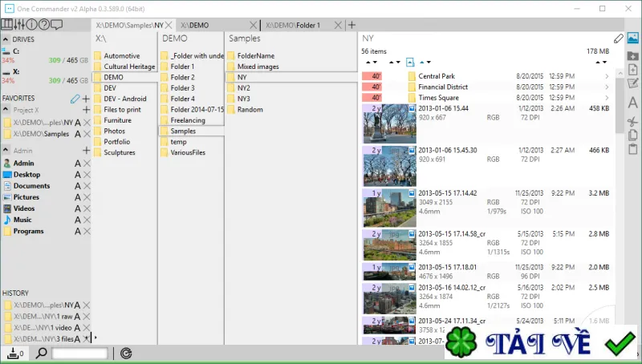Switch to X:\DEMO\Samples\NY tab
642x364 pixels.
pos(129,26)
